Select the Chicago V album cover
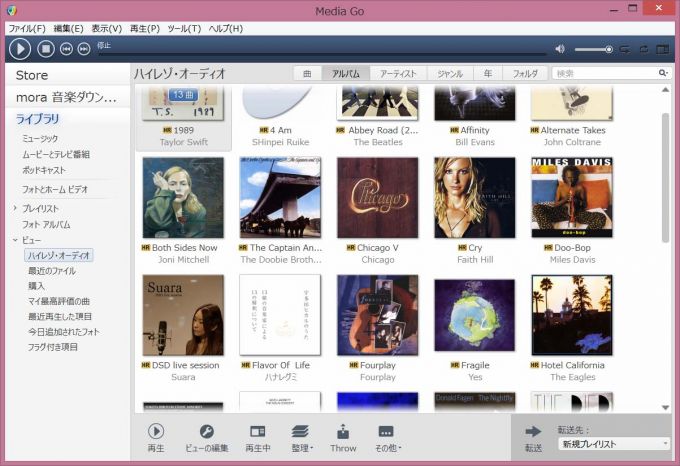The width and height of the screenshot is (680, 466). click(x=378, y=198)
